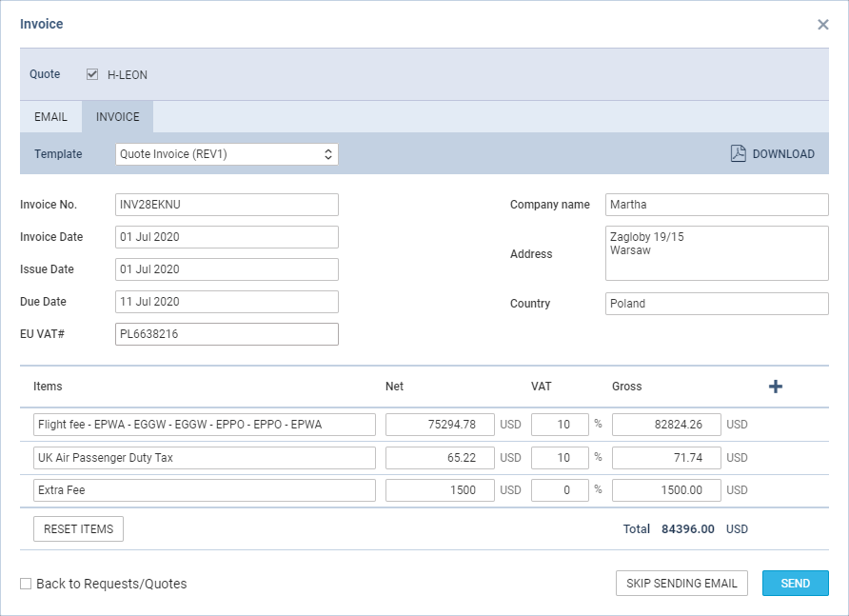849x616 pixels.
Task: Click the EU VAT# label
Action: 42,334
